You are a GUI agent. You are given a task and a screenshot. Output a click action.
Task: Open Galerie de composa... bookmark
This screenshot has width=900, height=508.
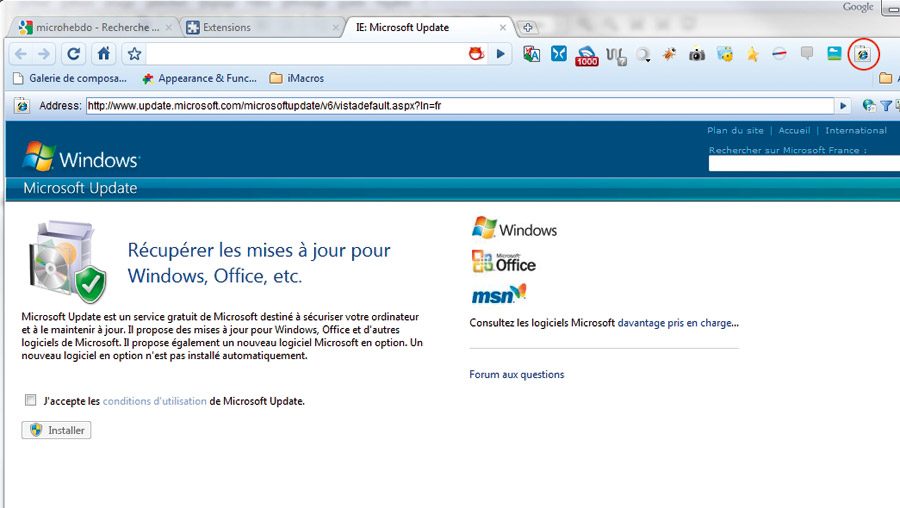[70, 78]
